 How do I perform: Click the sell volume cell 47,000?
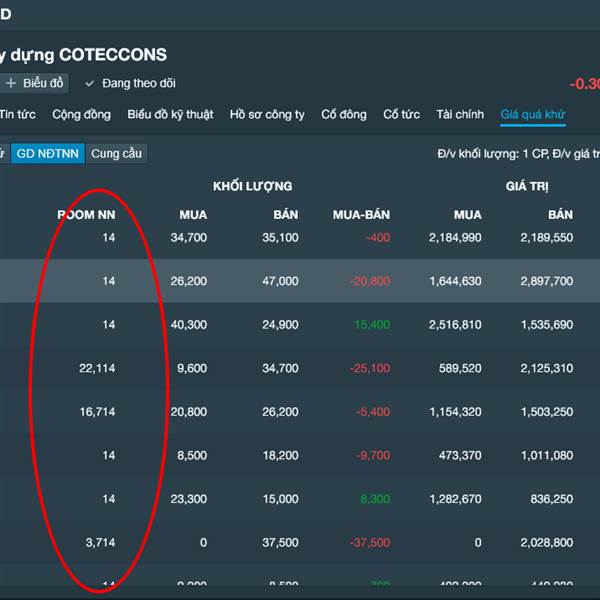(x=280, y=281)
